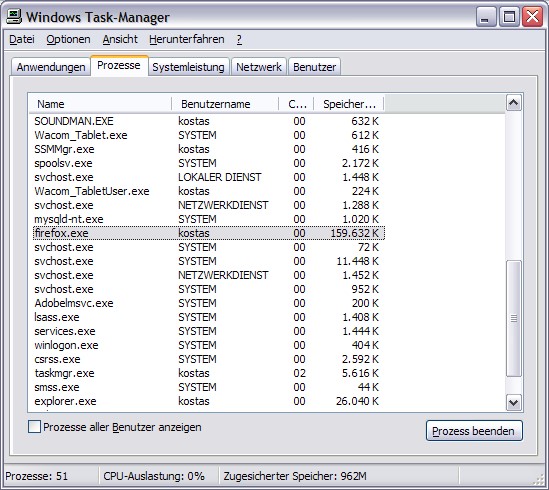Screen dimensions: 549x490
Task: Click Zugesicherter Speicher: 962M status entry
Action: pyautogui.click(x=295, y=476)
